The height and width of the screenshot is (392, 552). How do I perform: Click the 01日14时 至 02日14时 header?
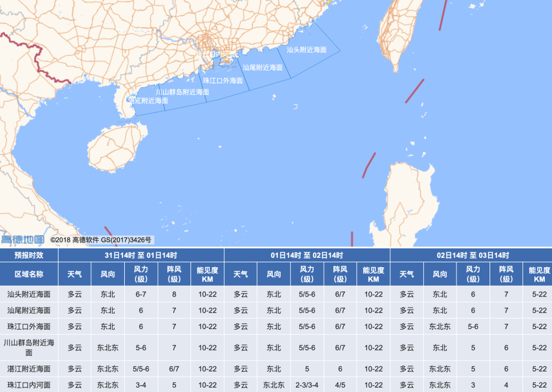point(307,255)
